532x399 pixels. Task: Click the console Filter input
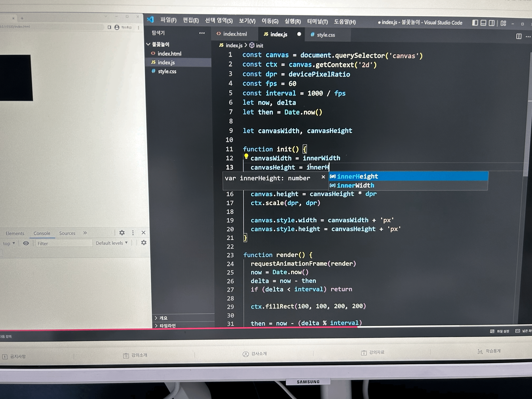[64, 243]
